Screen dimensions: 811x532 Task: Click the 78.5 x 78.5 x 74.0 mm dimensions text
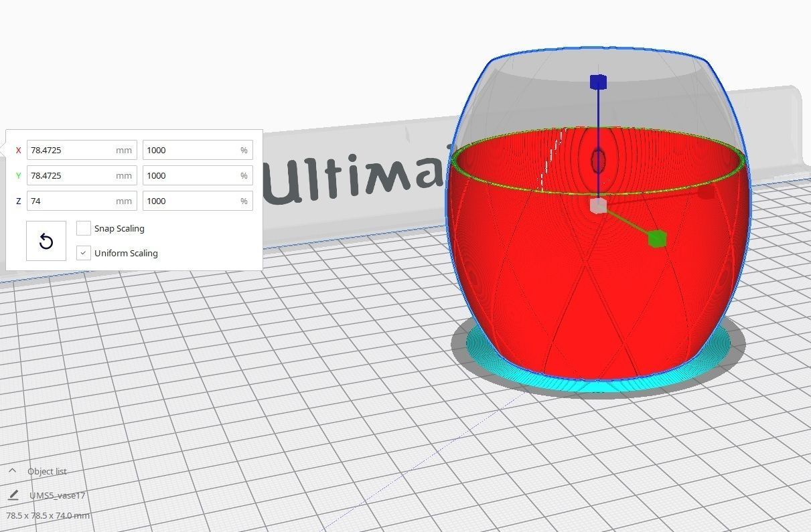tap(48, 515)
